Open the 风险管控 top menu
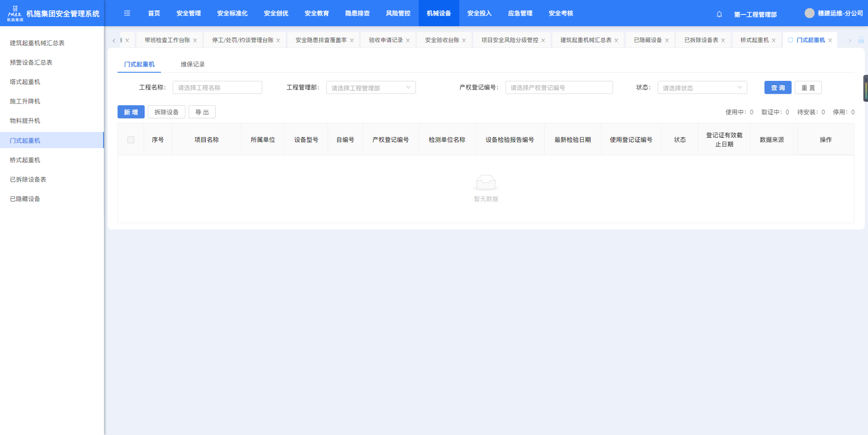 click(398, 14)
